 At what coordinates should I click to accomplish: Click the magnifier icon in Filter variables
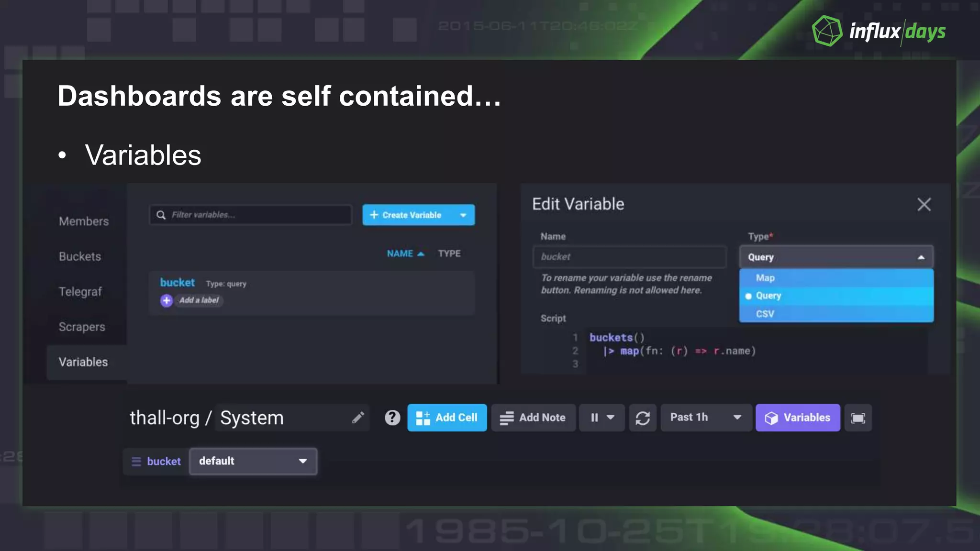click(x=161, y=215)
